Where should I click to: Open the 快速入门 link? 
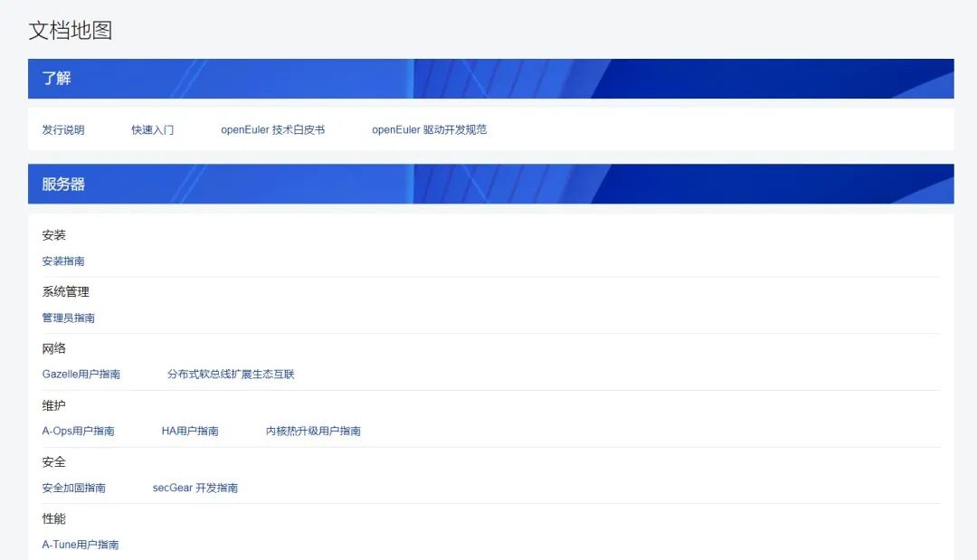click(x=151, y=129)
